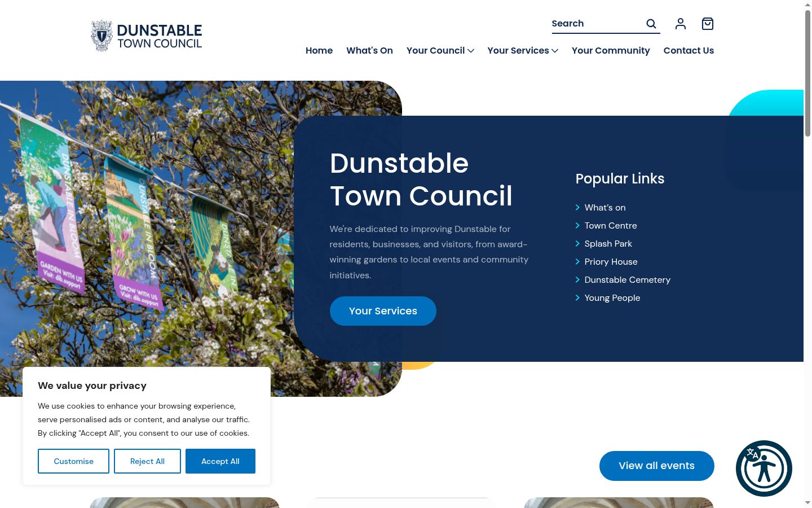Open the Priory House popular link

point(611,262)
